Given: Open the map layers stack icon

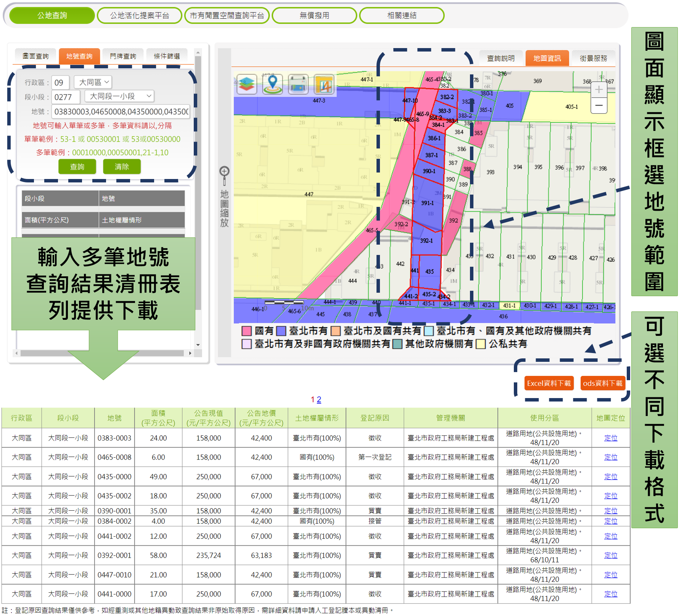Looking at the screenshot, I should (x=247, y=84).
